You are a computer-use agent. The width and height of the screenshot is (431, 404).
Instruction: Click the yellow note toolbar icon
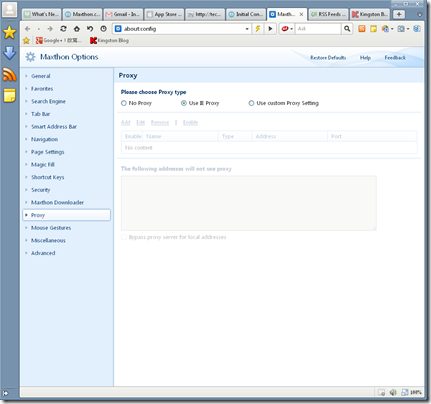click(373, 29)
